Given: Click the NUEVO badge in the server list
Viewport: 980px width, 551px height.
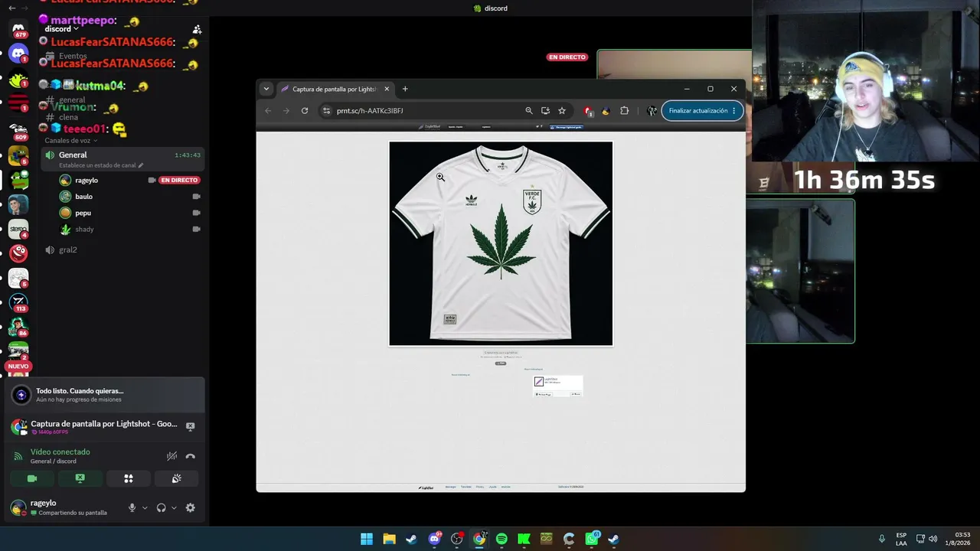Looking at the screenshot, I should tap(18, 367).
